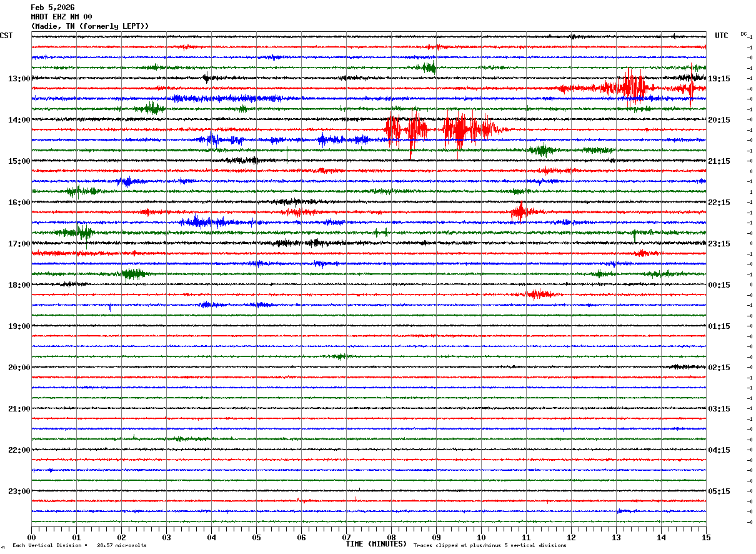Click the 20:15 UTC time label
The width and height of the screenshot is (756, 554).
coord(719,120)
